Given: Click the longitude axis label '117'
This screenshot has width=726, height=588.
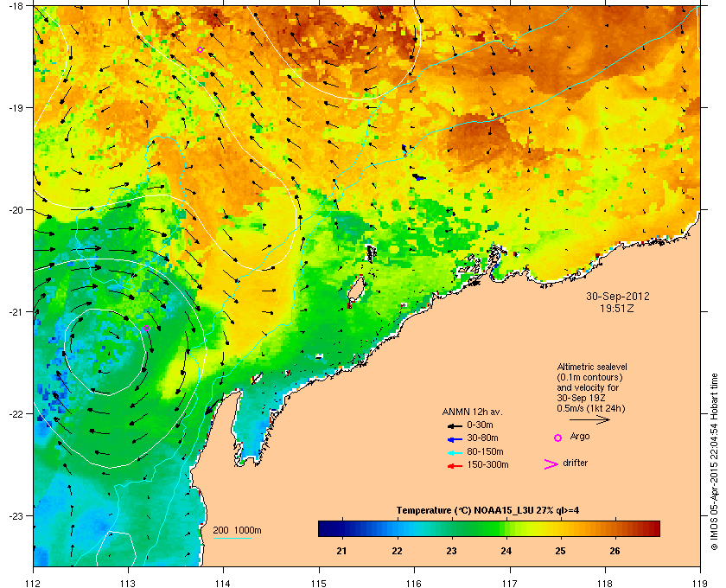Looking at the screenshot, I should 509,584.
